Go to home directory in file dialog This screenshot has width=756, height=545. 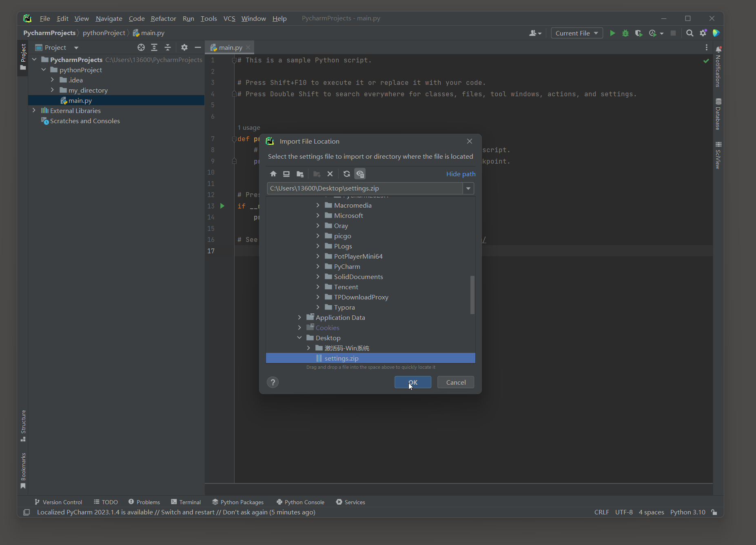tap(273, 174)
